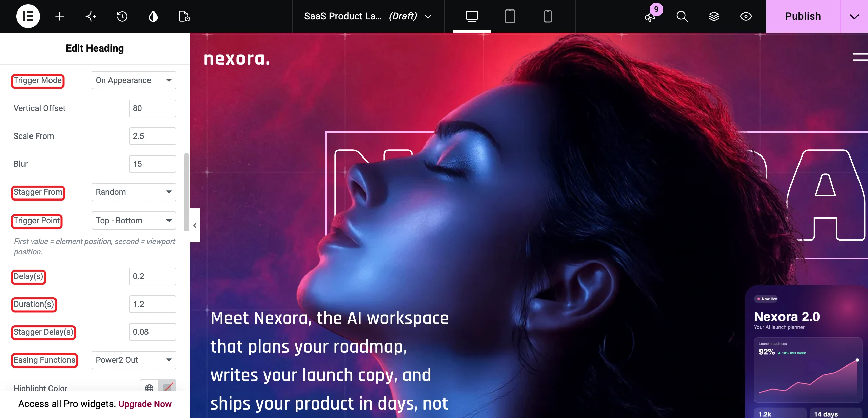
Task: Switch to Tablet responsive view
Action: [510, 16]
